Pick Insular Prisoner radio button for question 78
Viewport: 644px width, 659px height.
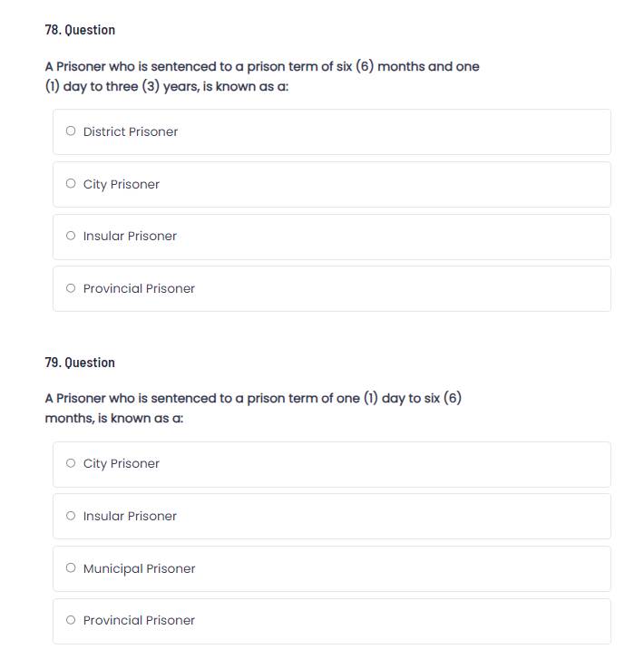click(x=71, y=236)
